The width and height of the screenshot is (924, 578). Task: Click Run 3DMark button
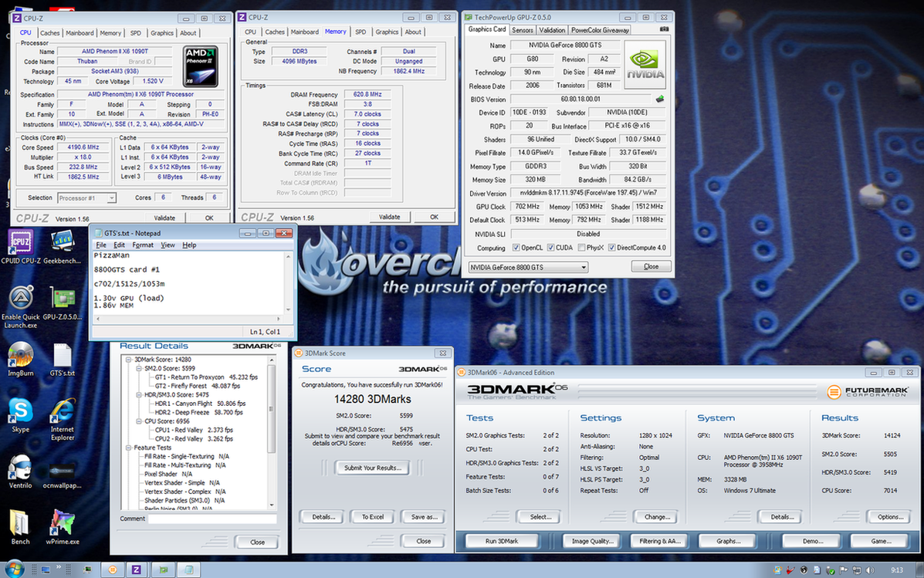(x=502, y=541)
